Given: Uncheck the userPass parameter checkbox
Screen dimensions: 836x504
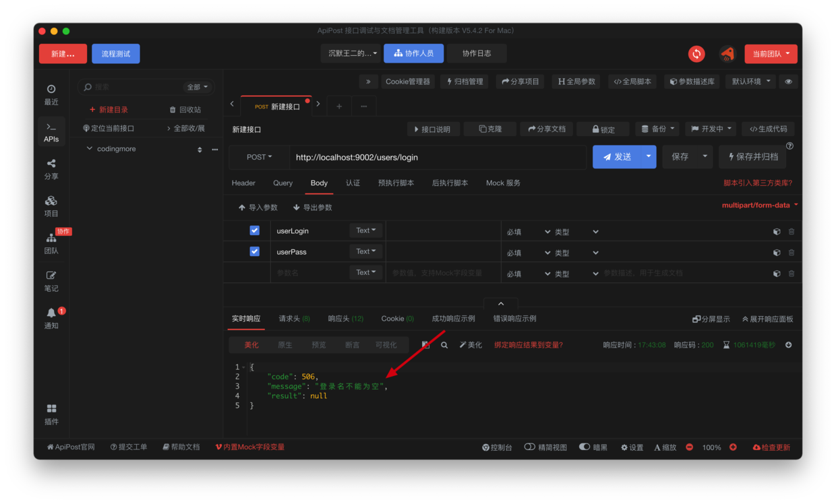Looking at the screenshot, I should coord(254,251).
